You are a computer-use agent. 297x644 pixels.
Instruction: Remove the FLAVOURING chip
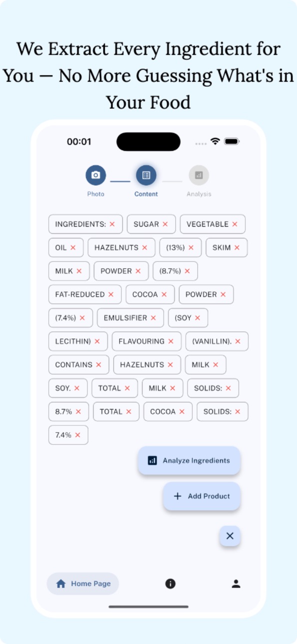coord(171,341)
